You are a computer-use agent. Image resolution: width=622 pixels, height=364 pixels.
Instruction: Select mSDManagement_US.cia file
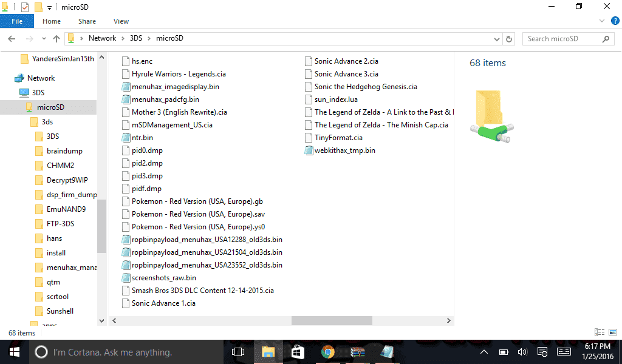[x=172, y=125]
